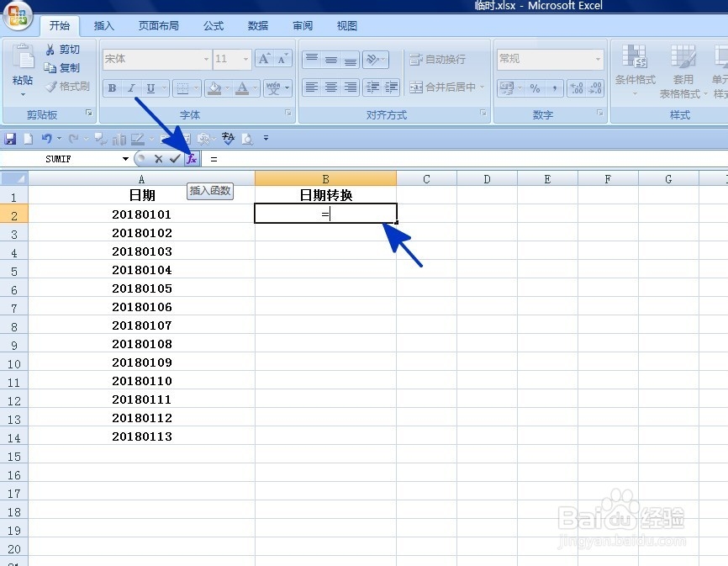Increase font size with large A

click(x=264, y=59)
